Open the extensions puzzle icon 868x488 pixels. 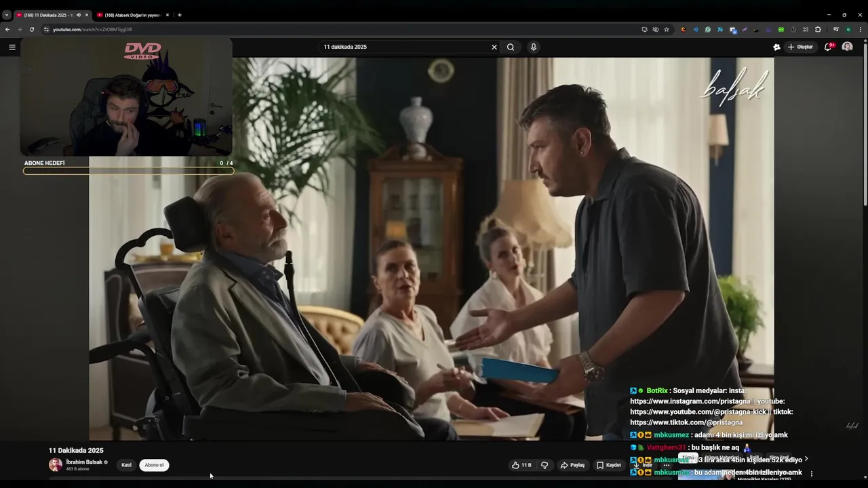818,29
